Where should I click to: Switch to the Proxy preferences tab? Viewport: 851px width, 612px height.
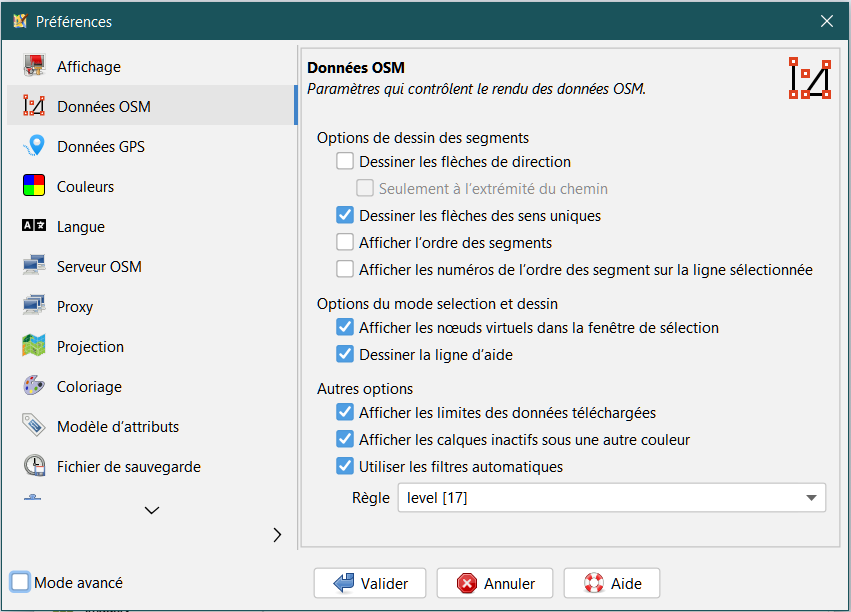coord(75,307)
